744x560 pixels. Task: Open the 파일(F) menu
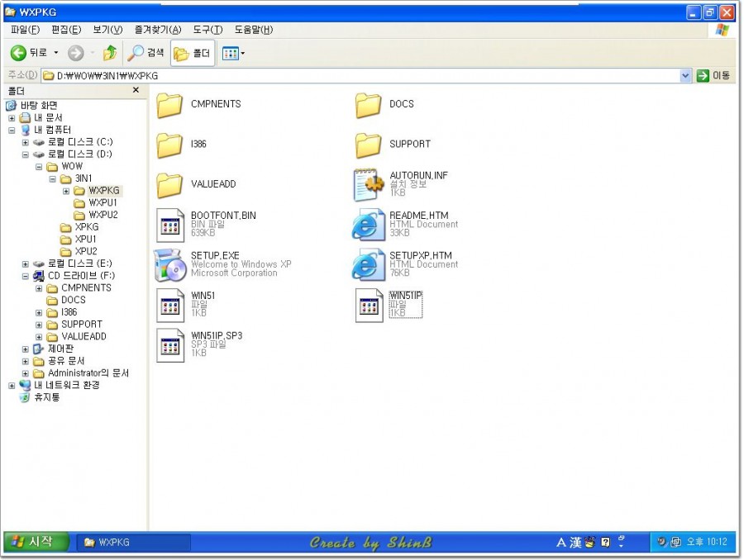pos(25,30)
